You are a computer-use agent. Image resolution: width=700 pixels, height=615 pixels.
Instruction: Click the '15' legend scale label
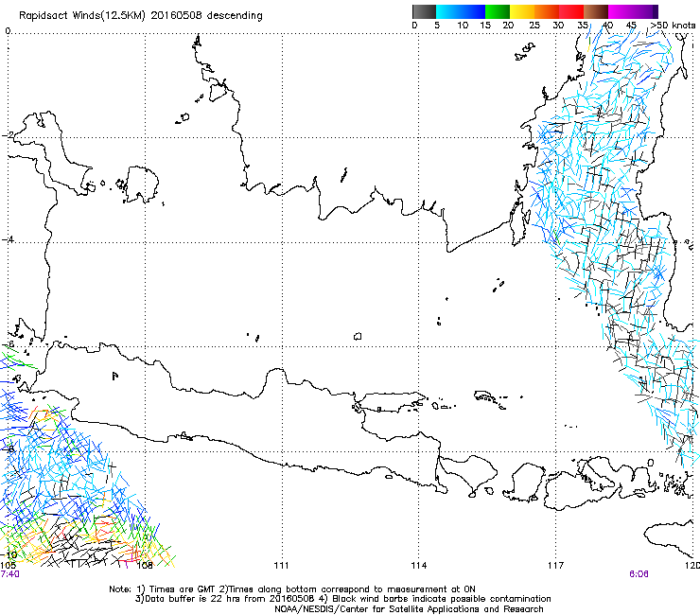point(485,25)
